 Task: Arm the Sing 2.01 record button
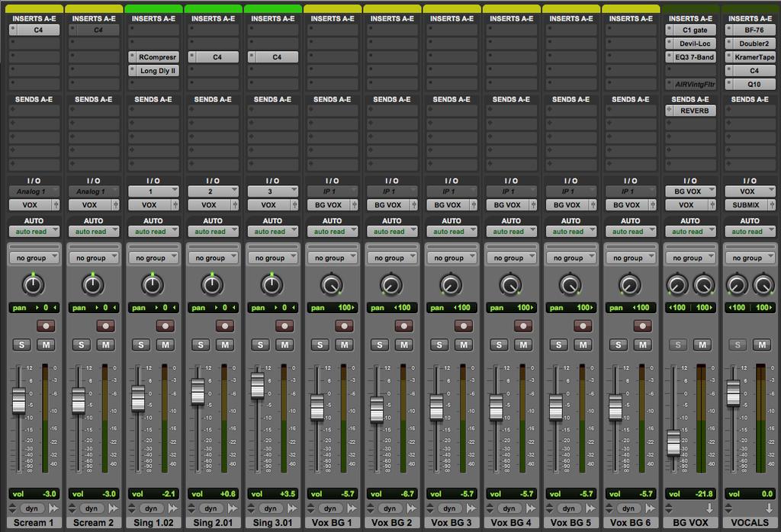225,326
